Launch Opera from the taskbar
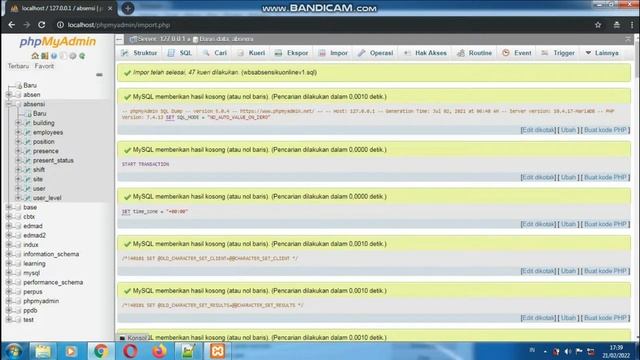Image resolution: width=640 pixels, height=360 pixels. [130, 351]
